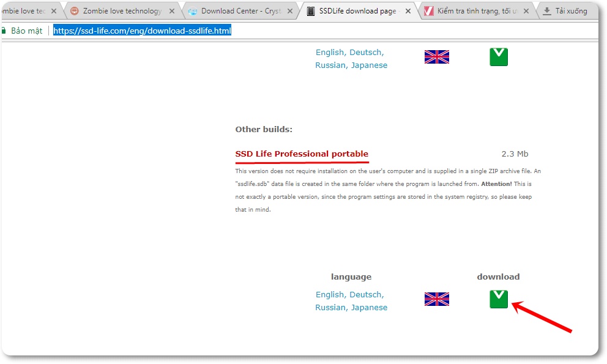Screen dimensions: 607x364
Task: Open the middle Zombie love technology tab
Action: (x=122, y=11)
